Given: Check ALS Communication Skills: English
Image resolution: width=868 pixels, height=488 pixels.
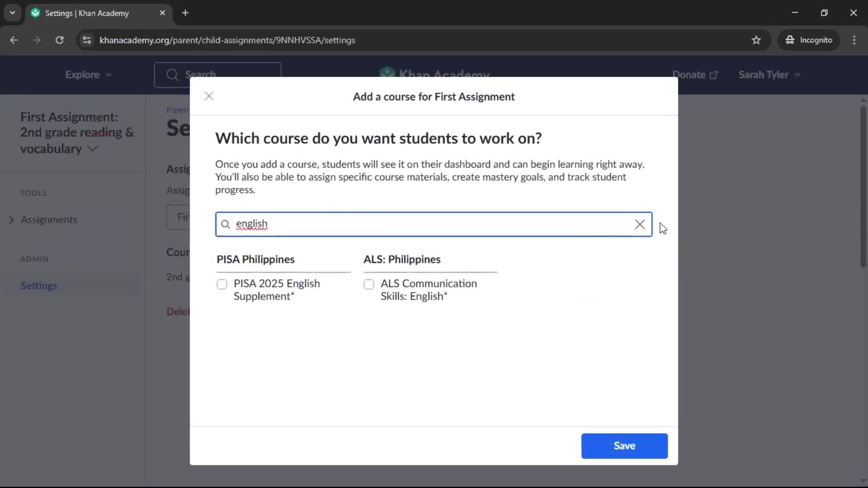Looking at the screenshot, I should [x=369, y=284].
